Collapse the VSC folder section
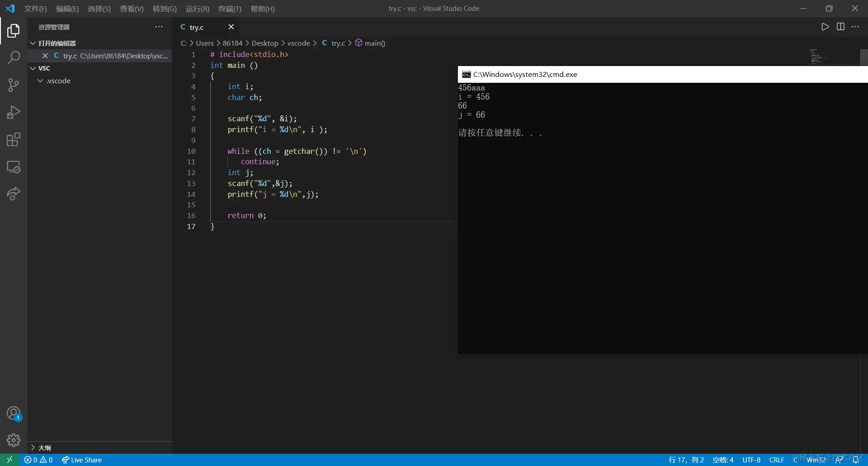Viewport: 868px width, 466px height. point(33,68)
